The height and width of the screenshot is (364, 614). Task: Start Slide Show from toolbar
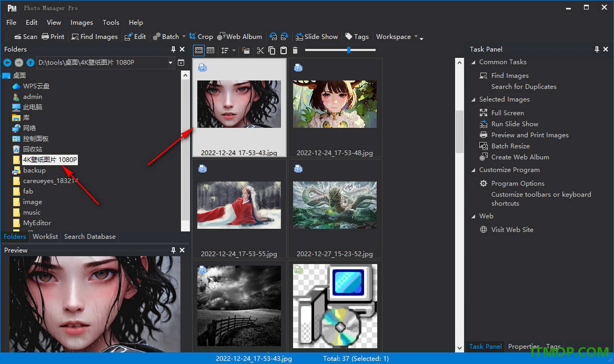click(x=316, y=36)
